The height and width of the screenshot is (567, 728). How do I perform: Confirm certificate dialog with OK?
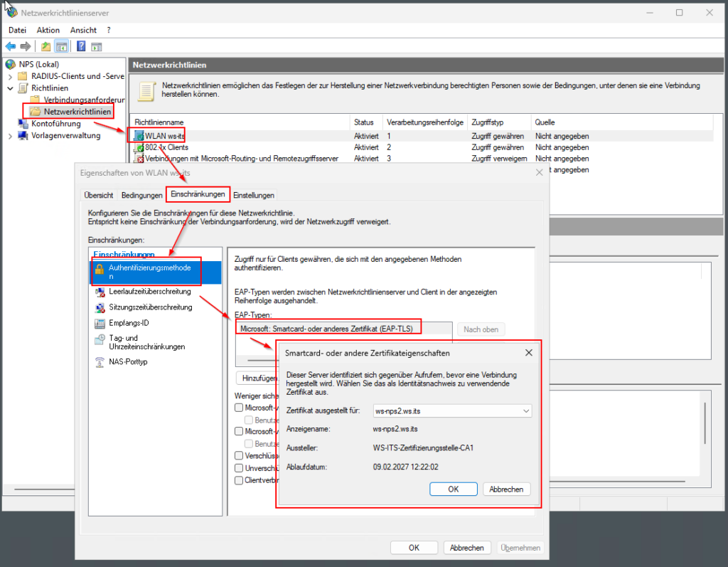point(453,489)
